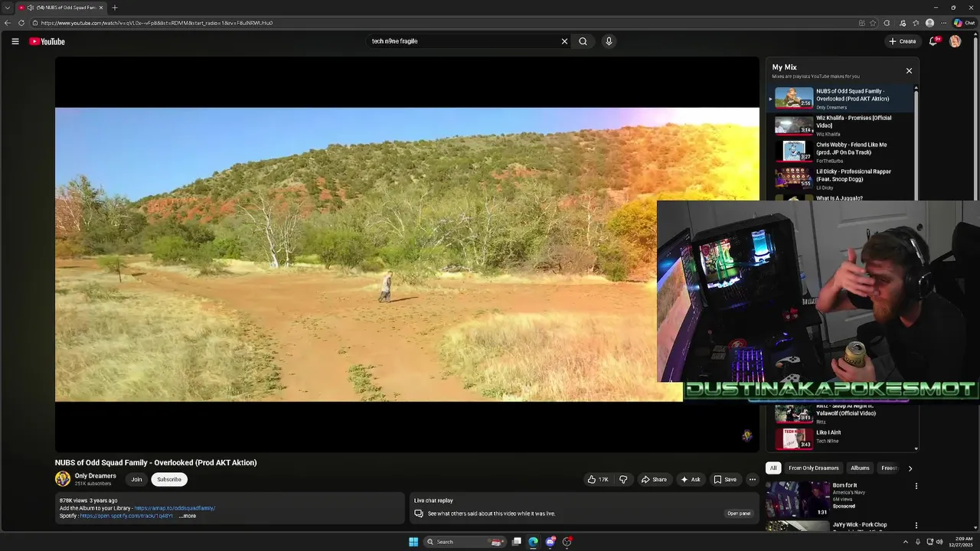Go to the YouTube home logo
This screenshot has height=551, width=980.
pos(47,41)
